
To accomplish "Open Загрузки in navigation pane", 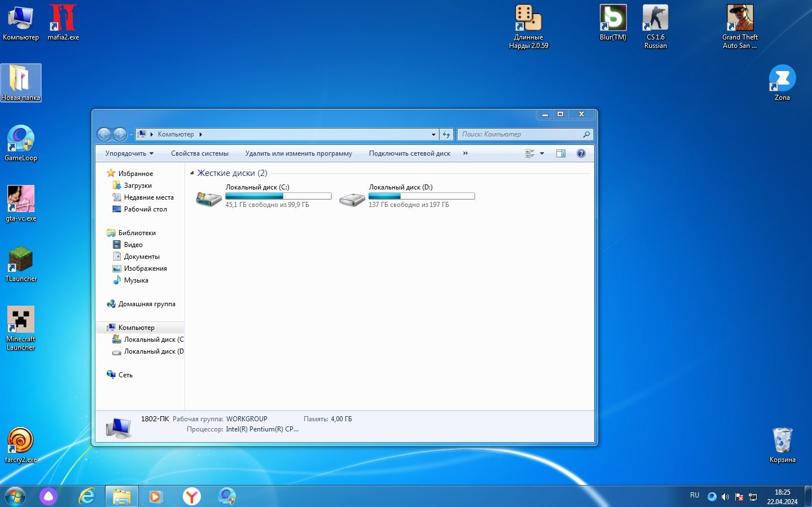I will (138, 186).
